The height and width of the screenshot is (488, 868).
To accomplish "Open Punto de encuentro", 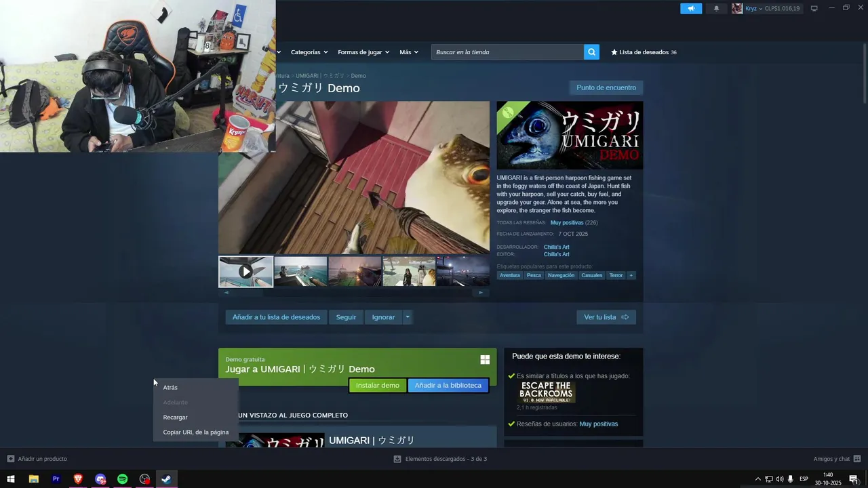I will click(x=606, y=87).
